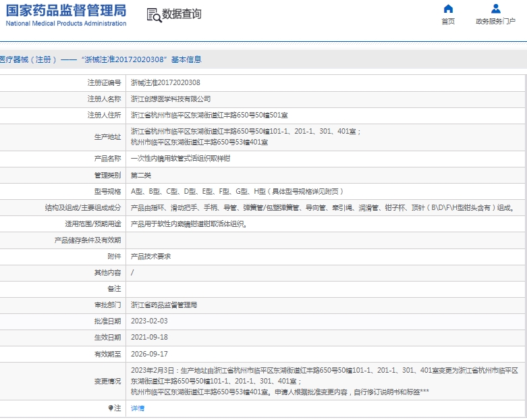Open the 政务服务门户 link text
The height and width of the screenshot is (420, 527).
(495, 22)
